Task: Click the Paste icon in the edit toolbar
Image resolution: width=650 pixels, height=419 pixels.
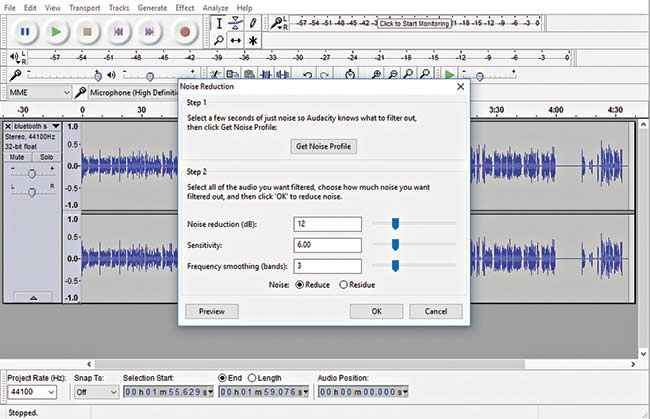Action: pyautogui.click(x=249, y=75)
